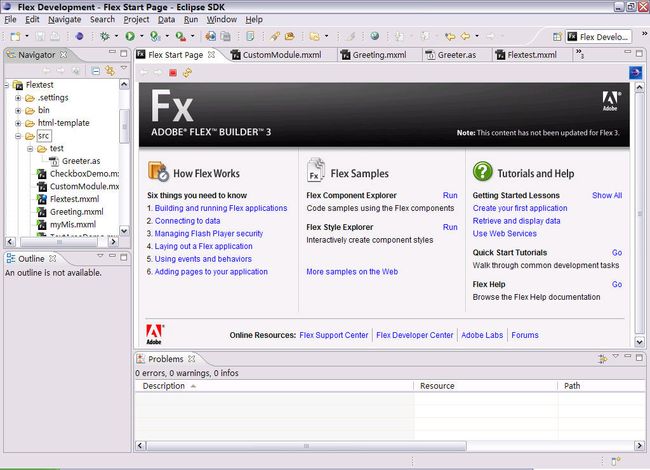The image size is (650, 470).
Task: Click the Run External Tools icon
Action: (181, 36)
